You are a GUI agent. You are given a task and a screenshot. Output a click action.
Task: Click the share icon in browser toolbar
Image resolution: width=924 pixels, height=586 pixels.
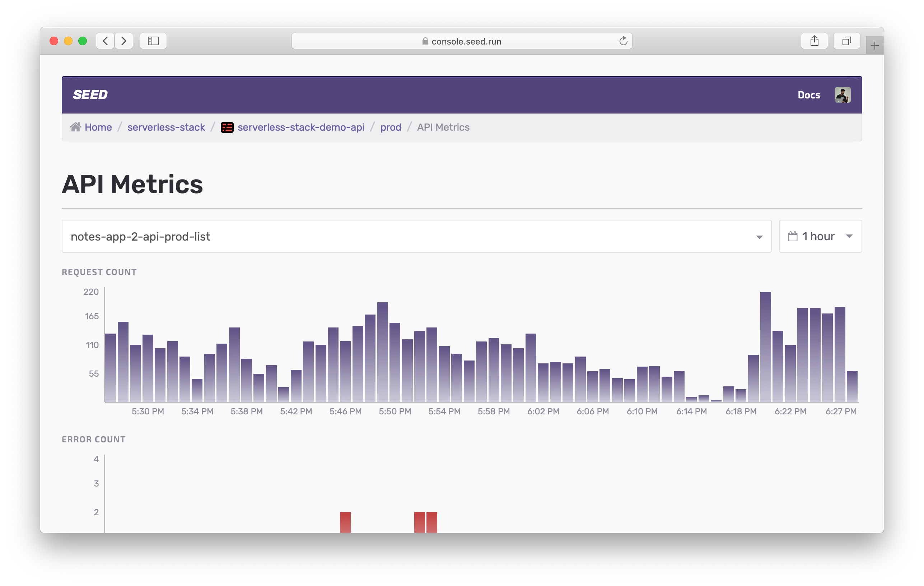(x=813, y=42)
